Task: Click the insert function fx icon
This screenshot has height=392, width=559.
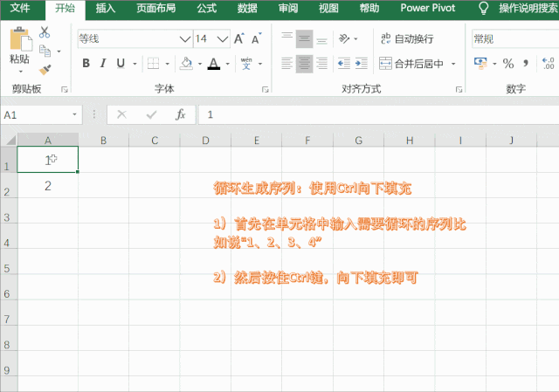Action: [x=181, y=114]
